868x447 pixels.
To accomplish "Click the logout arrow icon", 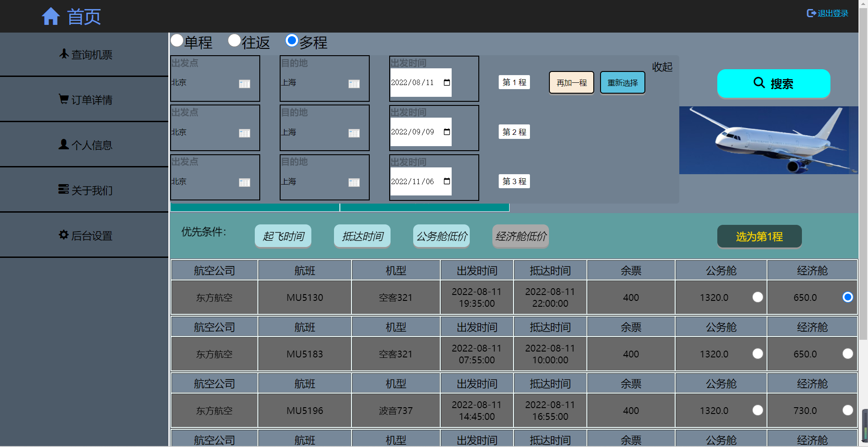I will click(811, 13).
